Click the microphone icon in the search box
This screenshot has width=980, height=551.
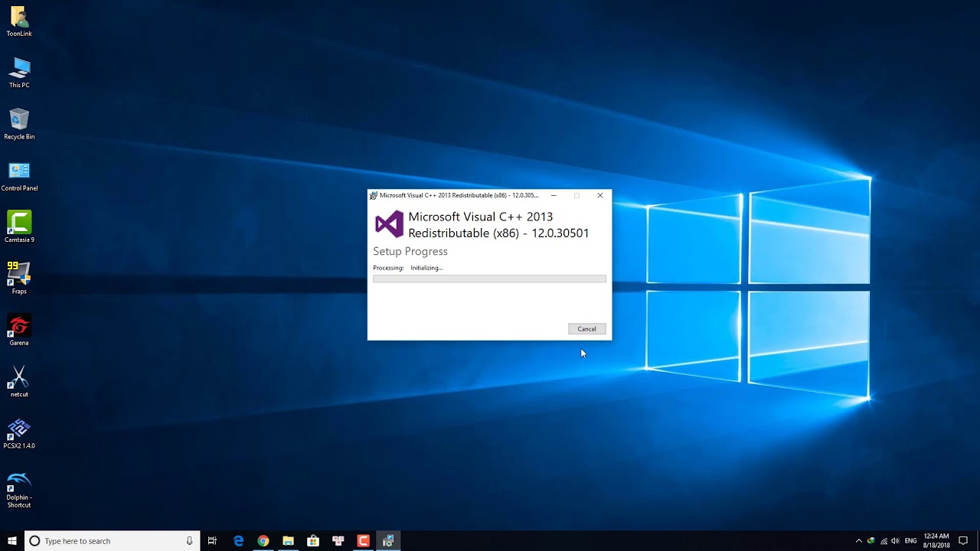189,541
